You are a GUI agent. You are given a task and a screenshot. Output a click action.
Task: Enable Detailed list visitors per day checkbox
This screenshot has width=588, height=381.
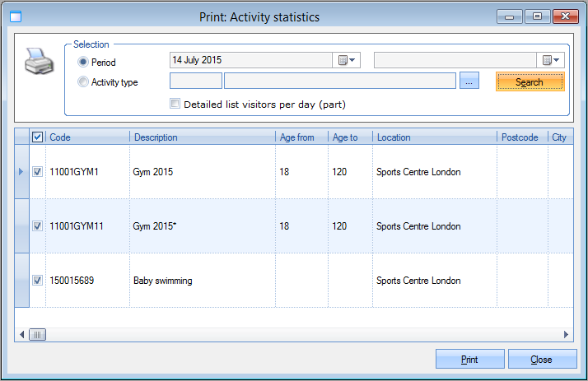pyautogui.click(x=174, y=104)
